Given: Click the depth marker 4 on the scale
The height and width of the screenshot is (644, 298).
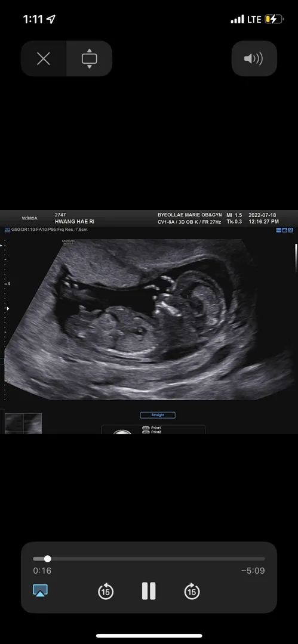Looking at the screenshot, I should coord(8,284).
